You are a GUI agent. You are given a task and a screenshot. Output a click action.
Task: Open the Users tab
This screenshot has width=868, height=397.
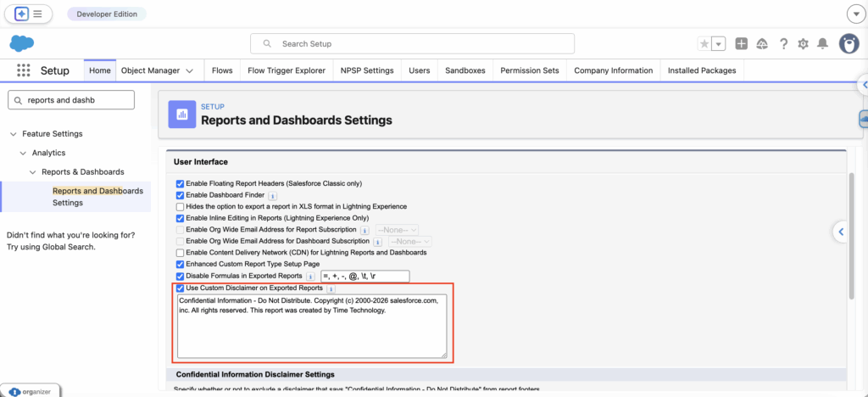pos(420,71)
